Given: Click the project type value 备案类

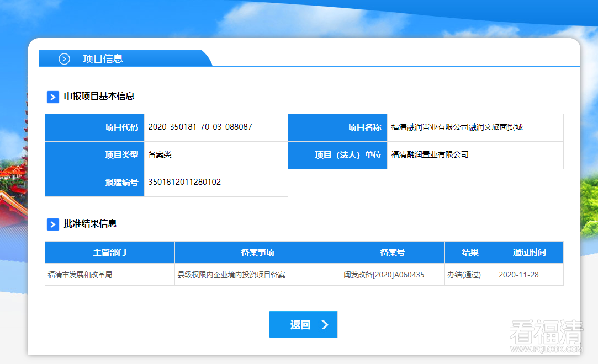Looking at the screenshot, I should pos(160,154).
